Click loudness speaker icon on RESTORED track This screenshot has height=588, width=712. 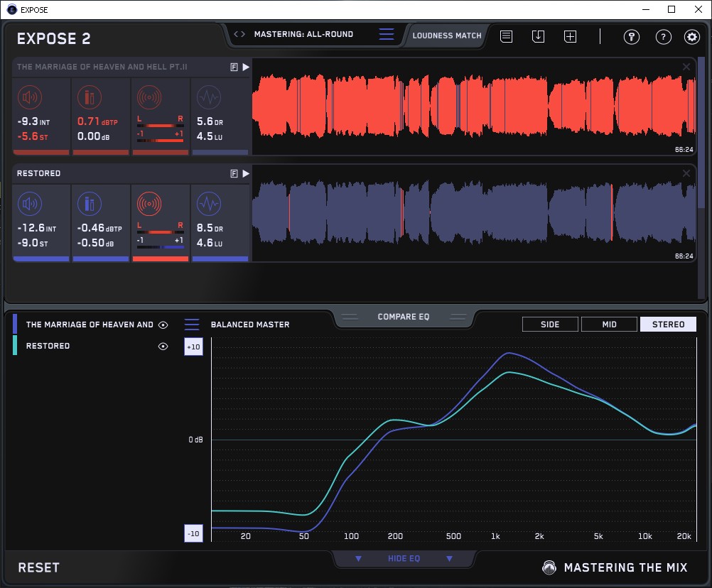point(29,205)
